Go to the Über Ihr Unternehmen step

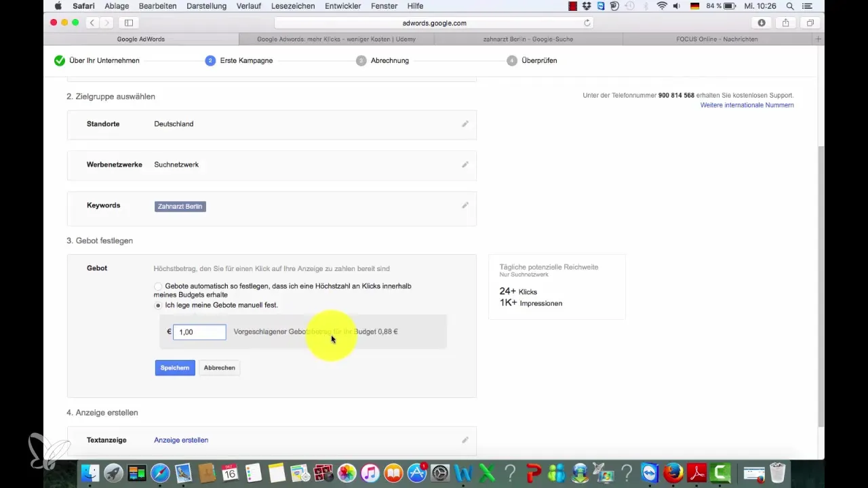click(x=97, y=60)
